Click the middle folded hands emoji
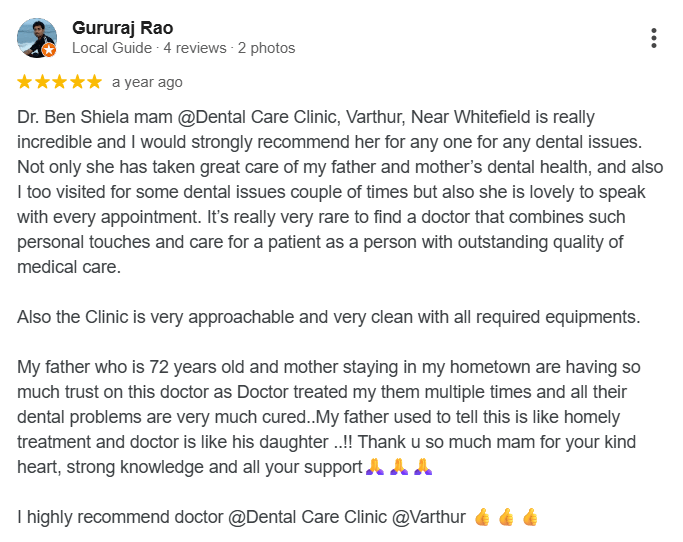683x542 pixels. (x=398, y=466)
